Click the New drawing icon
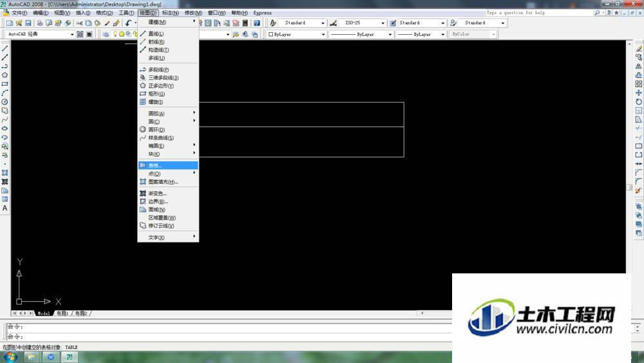The width and height of the screenshot is (644, 363). (10, 23)
